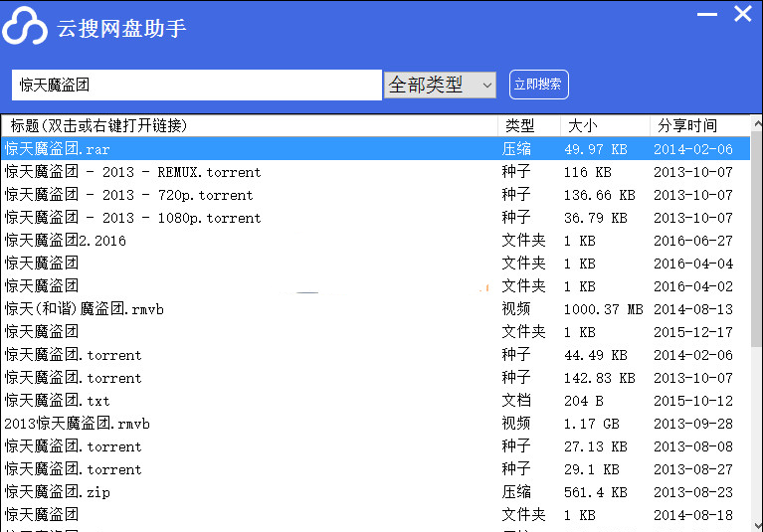Click the 立即搜索 button
The image size is (763, 532).
tap(538, 85)
